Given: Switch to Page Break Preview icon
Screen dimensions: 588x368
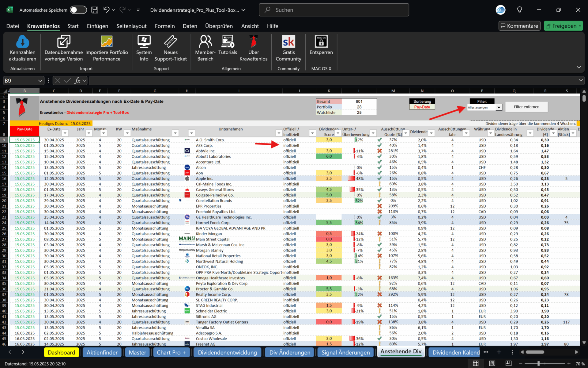Looking at the screenshot, I should [x=508, y=363].
